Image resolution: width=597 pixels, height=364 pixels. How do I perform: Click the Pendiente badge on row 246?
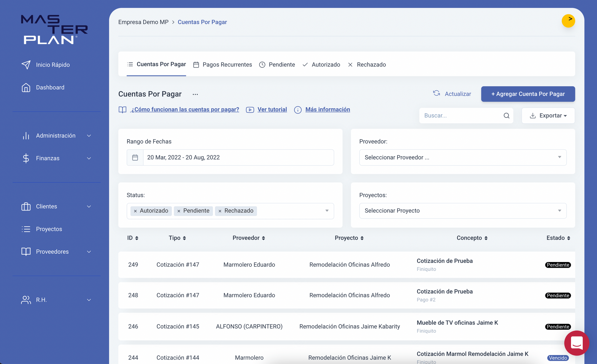[558, 327]
